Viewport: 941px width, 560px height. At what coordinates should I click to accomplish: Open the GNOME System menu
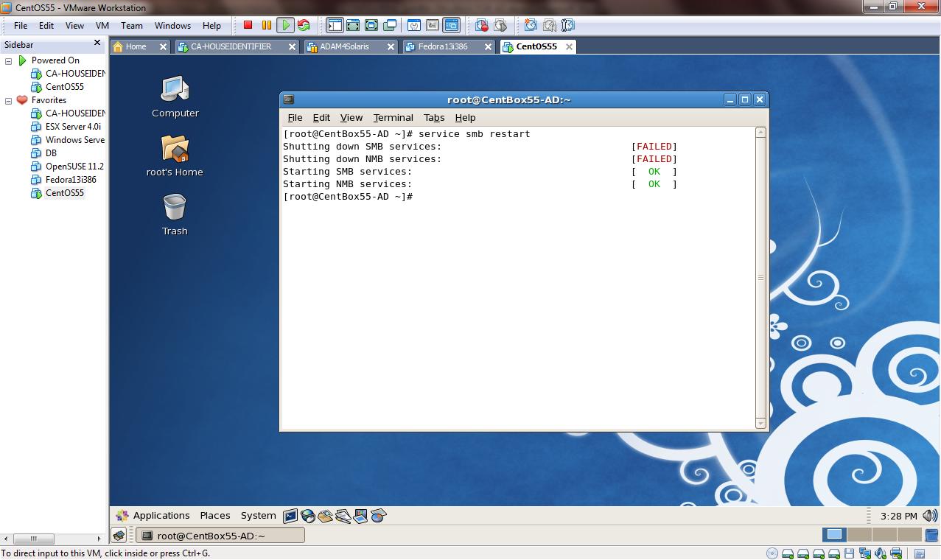point(258,516)
